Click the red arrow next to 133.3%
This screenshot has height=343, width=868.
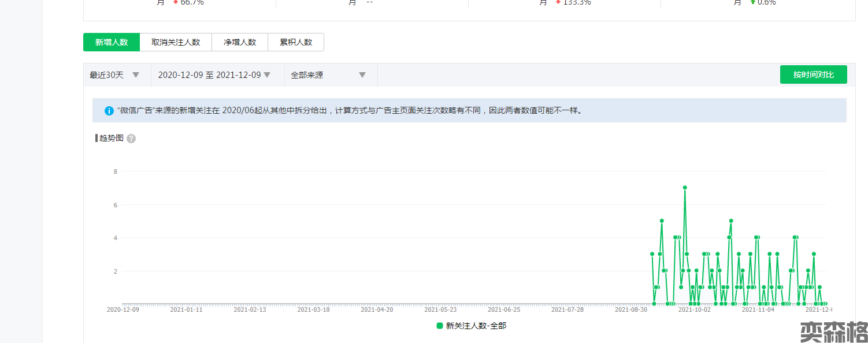tap(558, 2)
